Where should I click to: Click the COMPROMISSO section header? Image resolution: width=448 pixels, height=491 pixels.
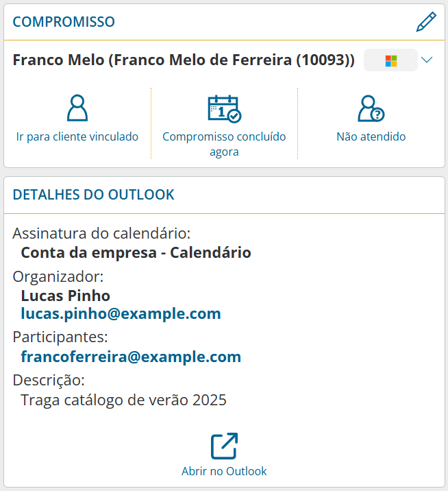click(64, 22)
